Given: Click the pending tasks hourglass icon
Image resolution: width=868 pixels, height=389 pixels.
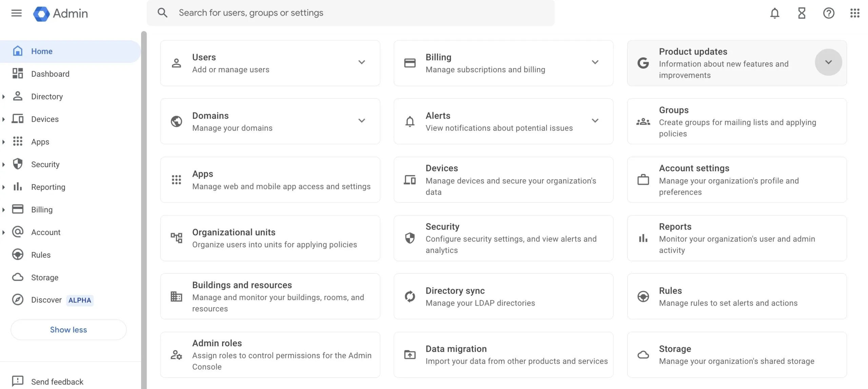Looking at the screenshot, I should [x=801, y=13].
